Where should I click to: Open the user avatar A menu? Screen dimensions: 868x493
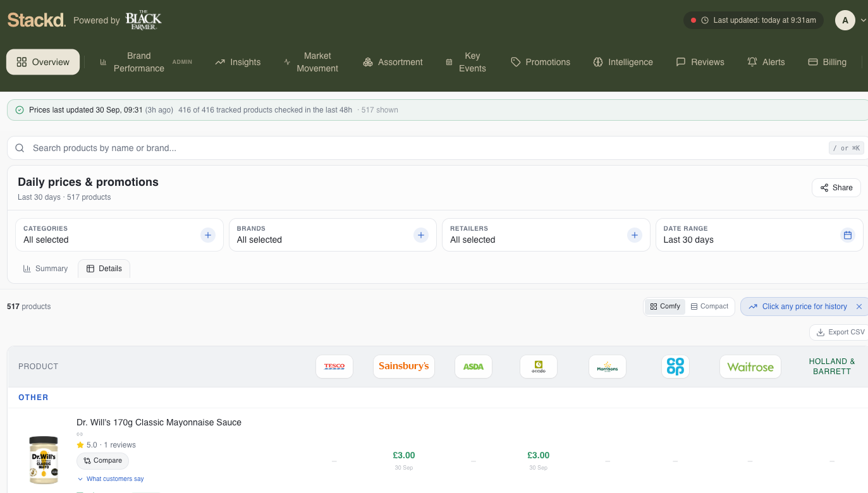[845, 20]
